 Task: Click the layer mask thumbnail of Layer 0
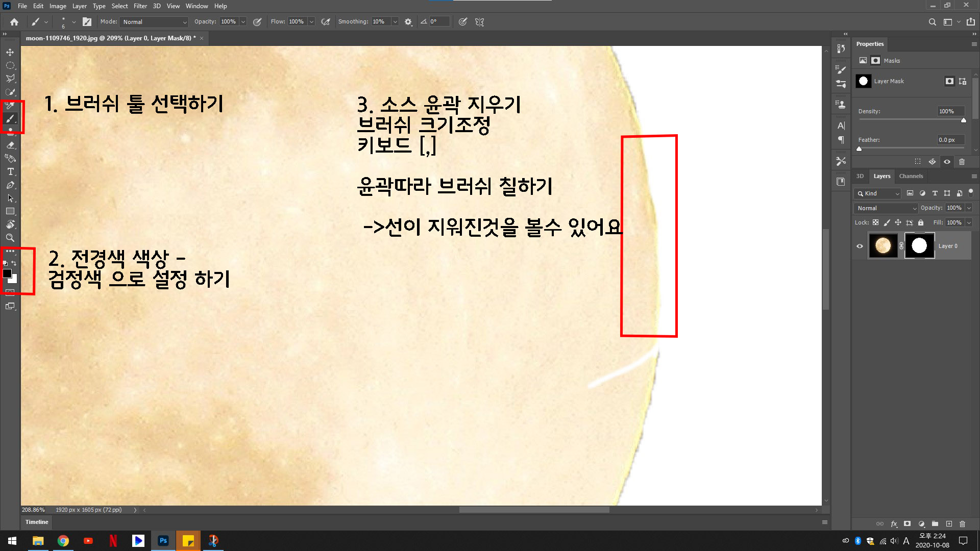click(x=919, y=246)
